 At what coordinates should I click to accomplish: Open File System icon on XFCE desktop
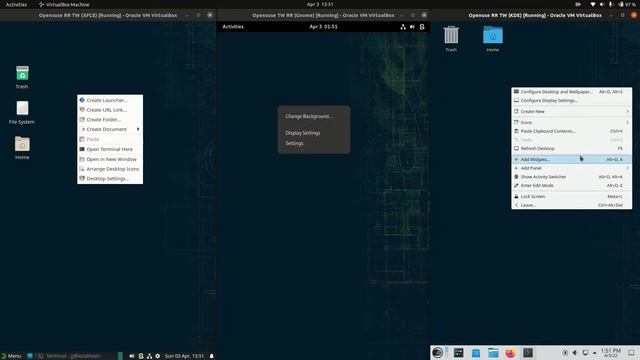pyautogui.click(x=22, y=109)
